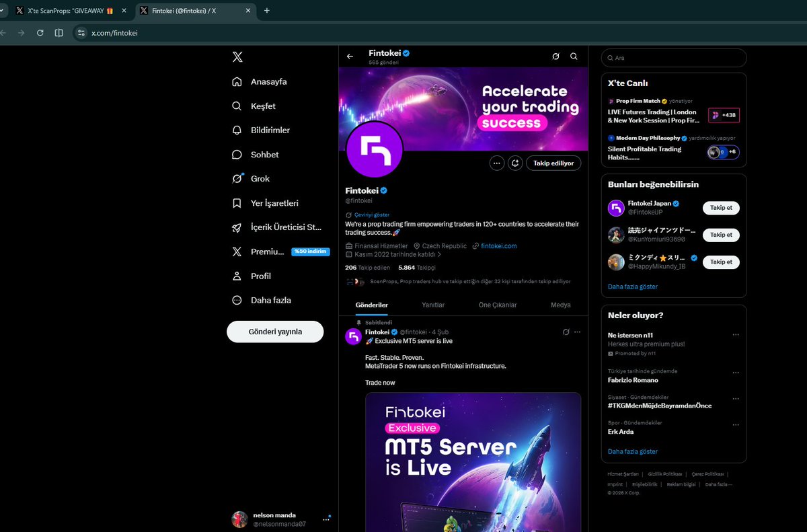The image size is (807, 532).
Task: Click the X logo in sidebar
Action: click(237, 57)
